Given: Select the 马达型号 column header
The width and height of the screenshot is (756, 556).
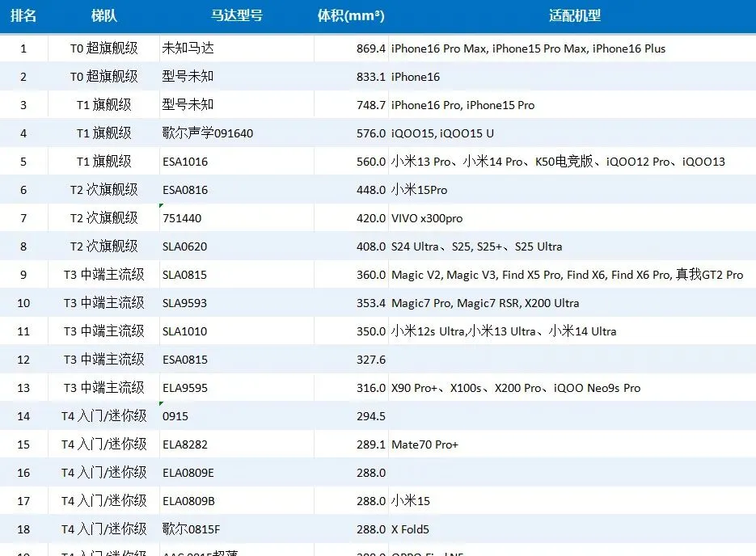Looking at the screenshot, I should pyautogui.click(x=236, y=15).
